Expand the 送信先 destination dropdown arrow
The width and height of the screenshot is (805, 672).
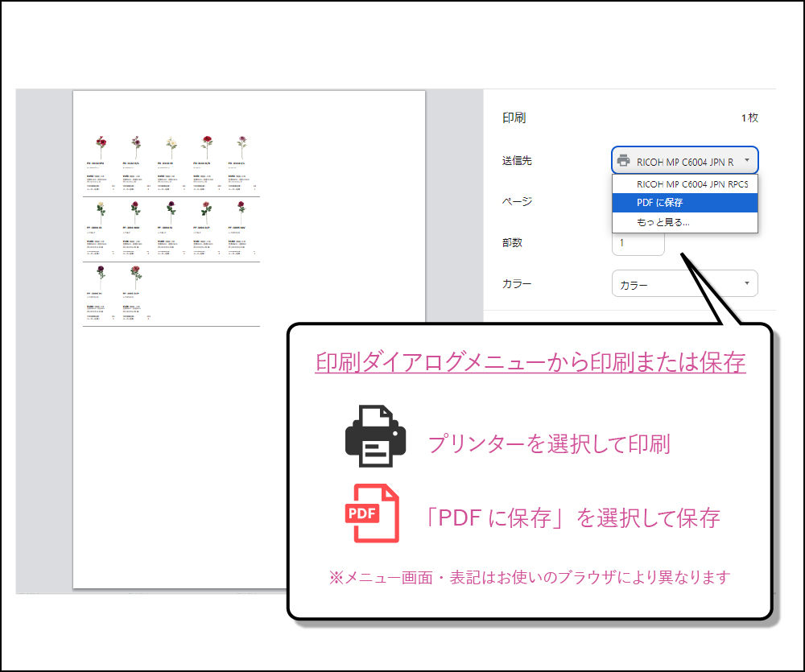[x=746, y=161]
